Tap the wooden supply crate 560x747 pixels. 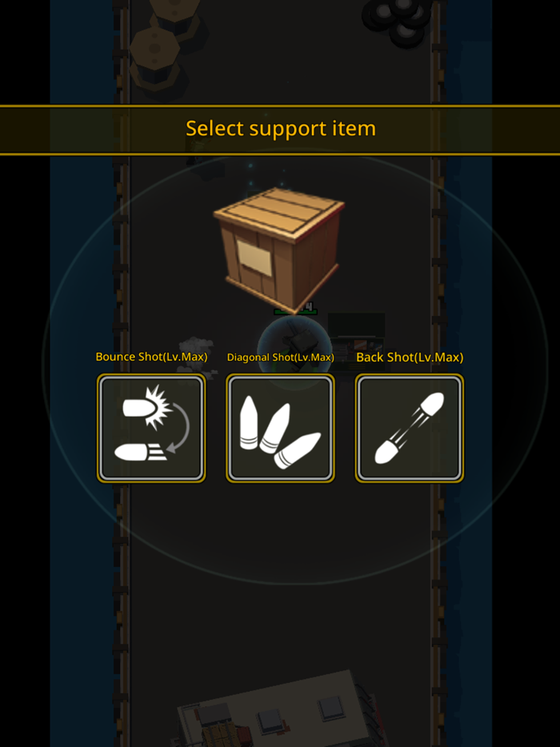(279, 250)
